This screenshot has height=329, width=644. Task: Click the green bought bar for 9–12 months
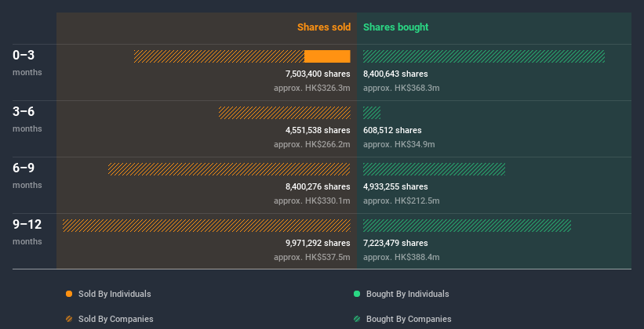point(467,226)
